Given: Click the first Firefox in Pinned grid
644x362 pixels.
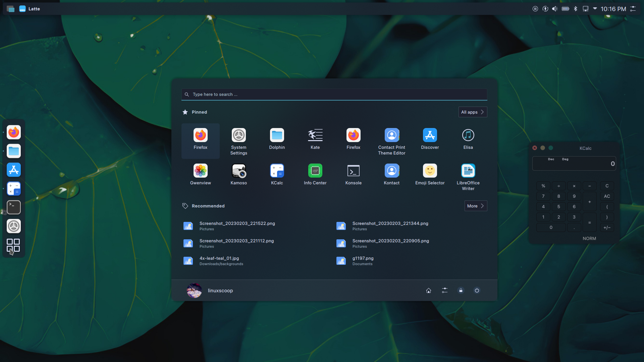Looking at the screenshot, I should pos(201,141).
